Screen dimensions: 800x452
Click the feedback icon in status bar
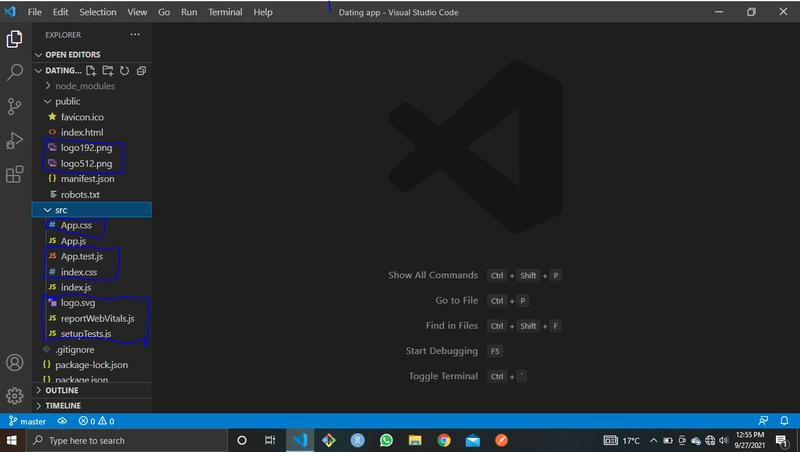pos(763,421)
